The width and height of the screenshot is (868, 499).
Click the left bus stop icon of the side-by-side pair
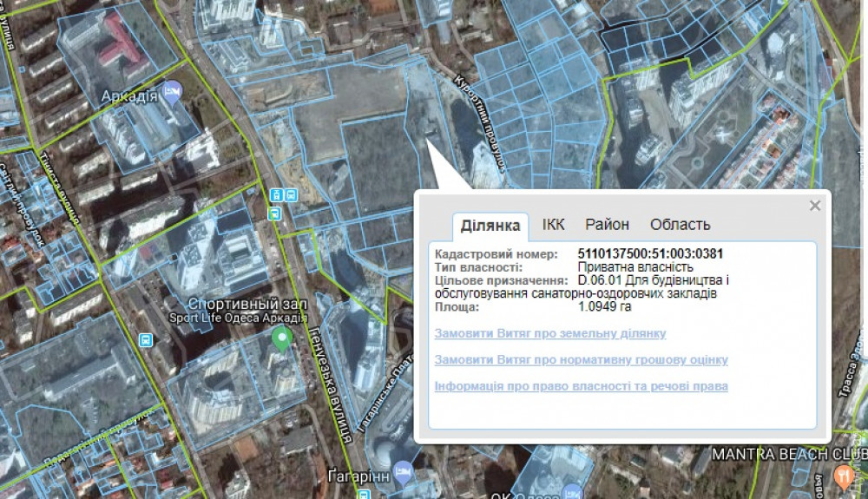point(276,195)
